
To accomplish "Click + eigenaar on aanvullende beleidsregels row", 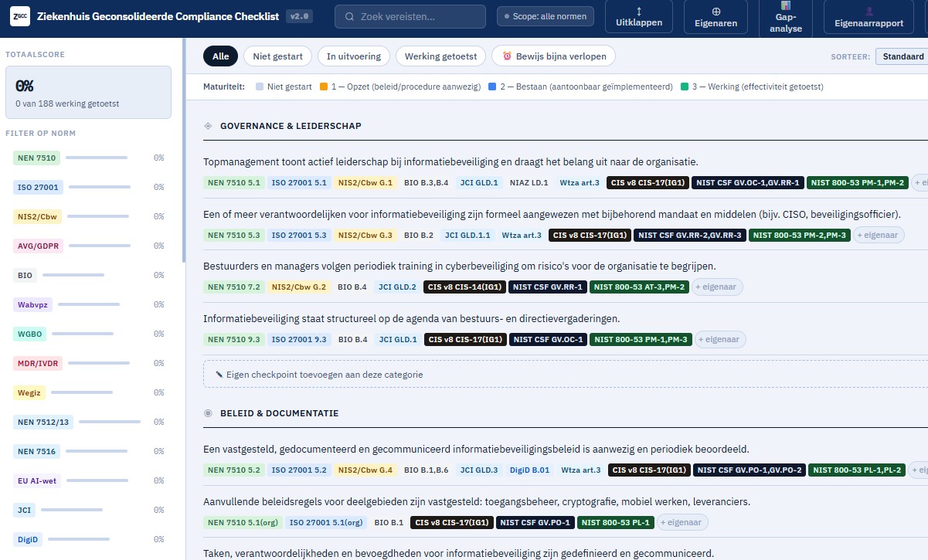I will pyautogui.click(x=682, y=522).
